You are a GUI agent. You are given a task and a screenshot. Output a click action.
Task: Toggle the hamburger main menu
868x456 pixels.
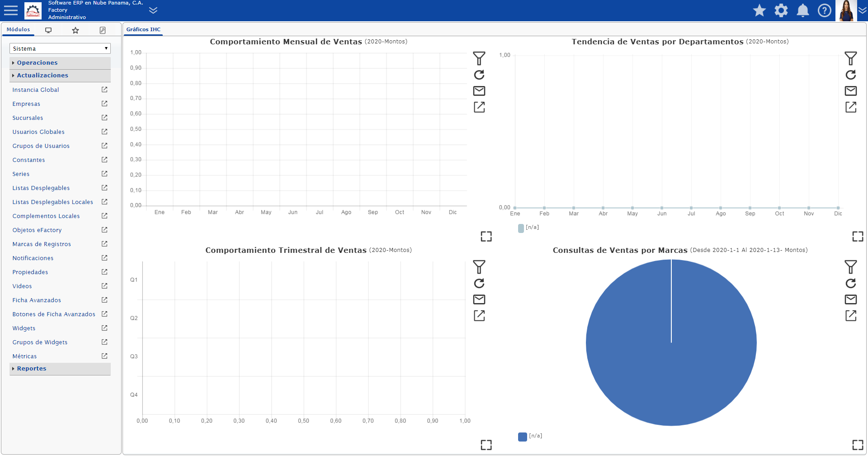[x=11, y=10]
